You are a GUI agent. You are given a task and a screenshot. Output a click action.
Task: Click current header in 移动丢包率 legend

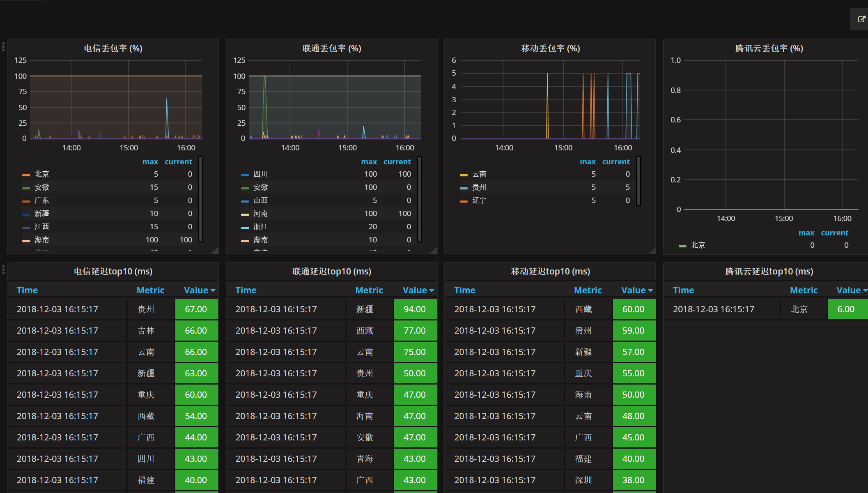pos(615,162)
